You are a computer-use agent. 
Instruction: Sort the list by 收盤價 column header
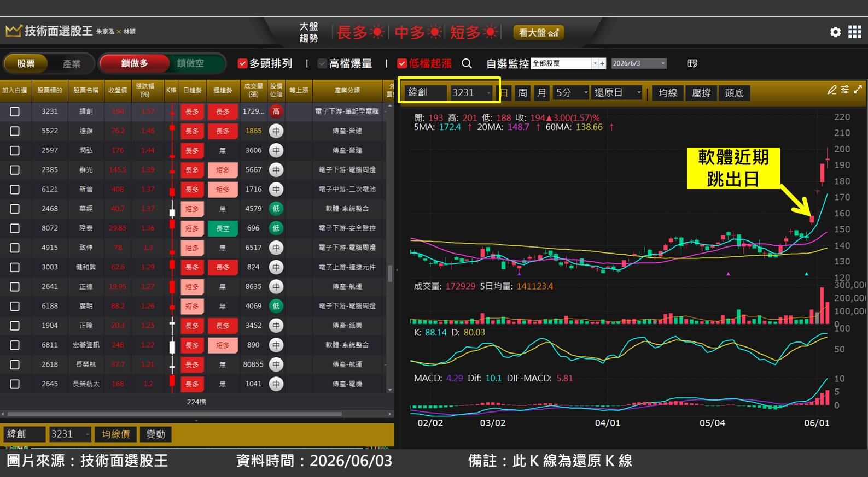coord(118,90)
